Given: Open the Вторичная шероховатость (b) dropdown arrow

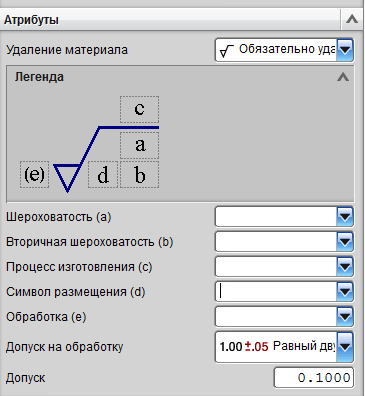Looking at the screenshot, I should point(345,242).
